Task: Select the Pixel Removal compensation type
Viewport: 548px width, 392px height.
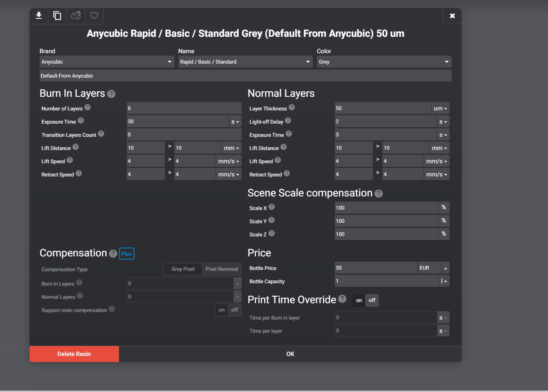Action: tap(222, 269)
